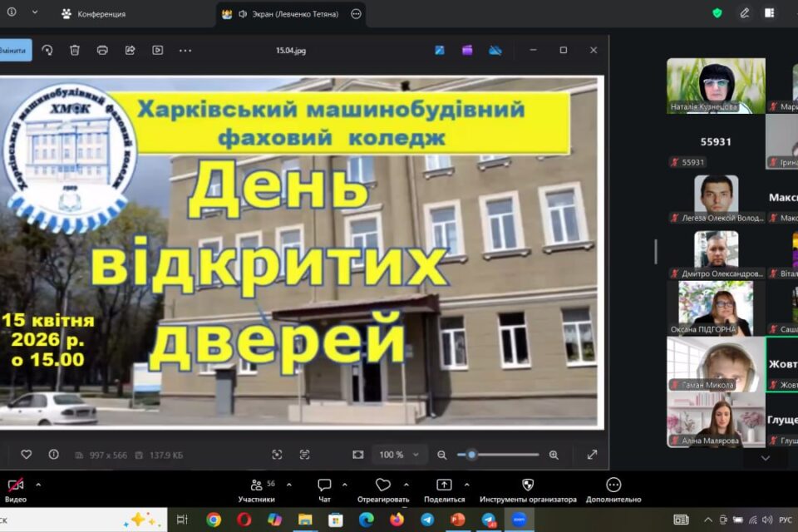Image resolution: width=798 pixels, height=532 pixels.
Task: Start slideshow in Photos viewer
Action: 158,51
